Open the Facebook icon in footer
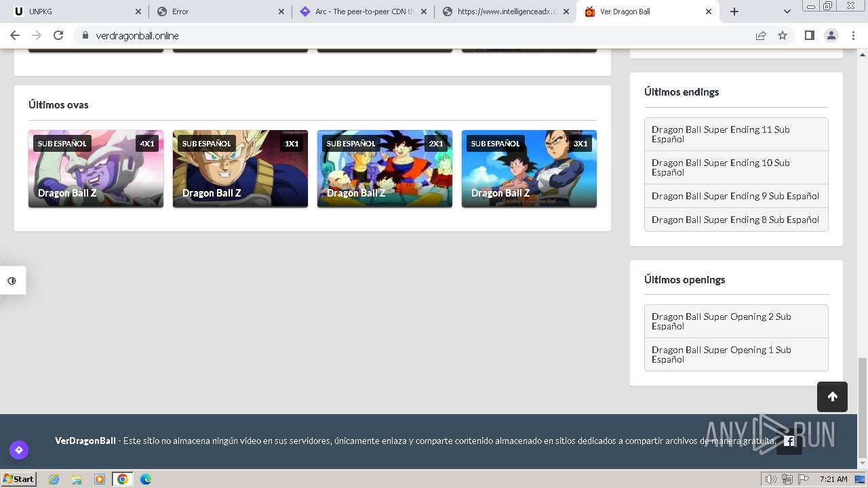868x488 pixels. click(x=789, y=441)
